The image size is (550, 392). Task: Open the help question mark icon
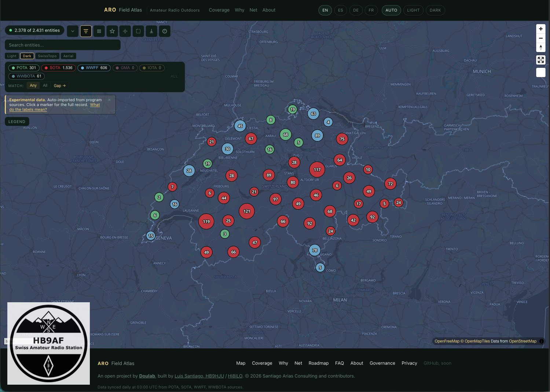click(x=165, y=31)
